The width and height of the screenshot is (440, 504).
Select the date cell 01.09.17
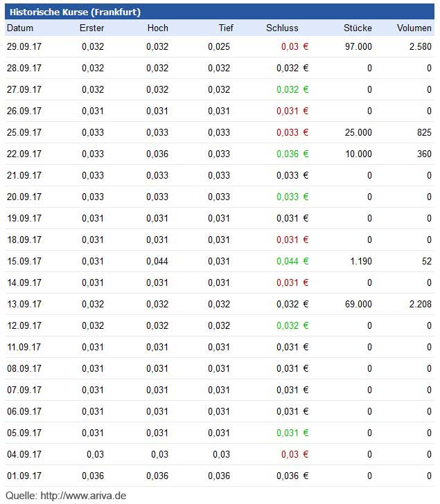(x=24, y=476)
